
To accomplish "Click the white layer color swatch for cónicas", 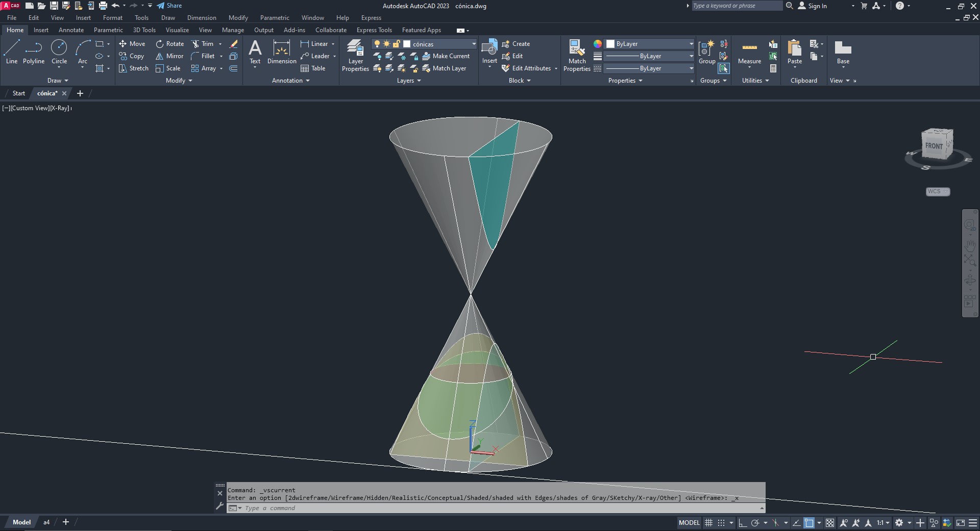I will pos(407,44).
